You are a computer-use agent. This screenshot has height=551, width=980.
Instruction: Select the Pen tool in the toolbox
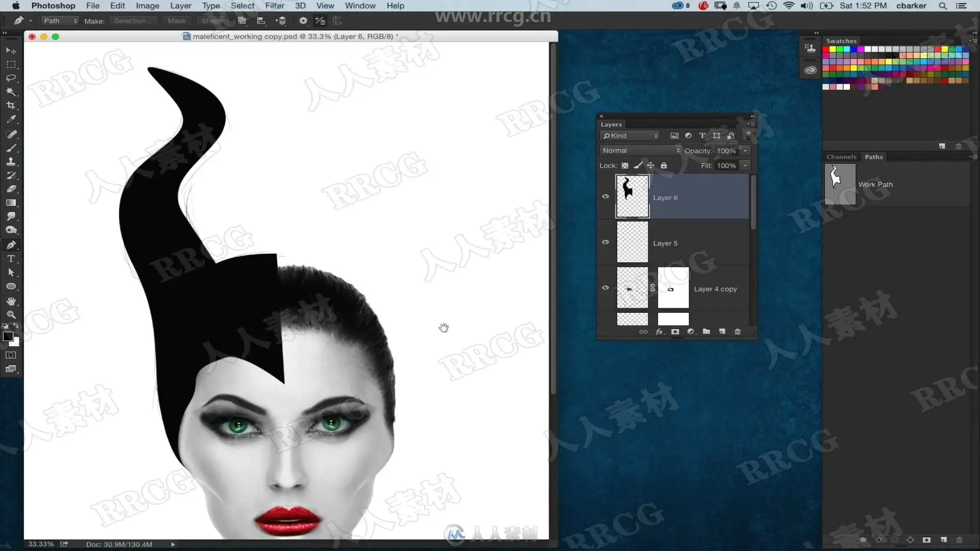11,245
